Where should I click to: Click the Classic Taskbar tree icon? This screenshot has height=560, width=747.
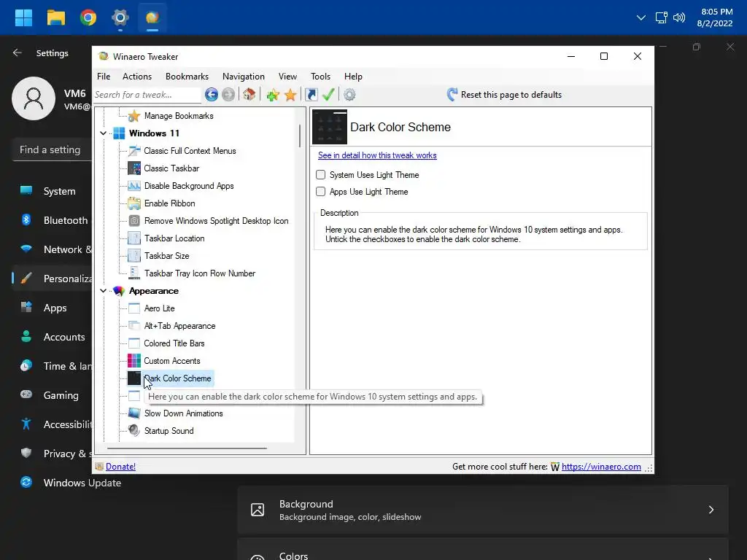[134, 168]
